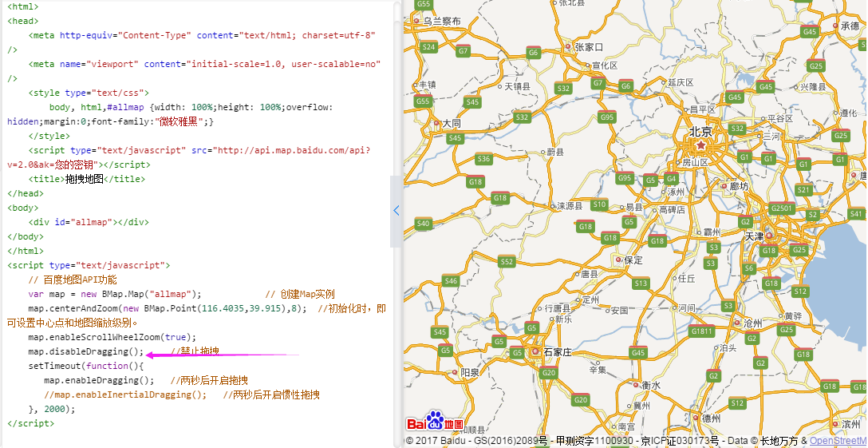Viewport: 868px width, 448px height.
Task: Click the G2501 highway shield
Action: pyautogui.click(x=781, y=208)
